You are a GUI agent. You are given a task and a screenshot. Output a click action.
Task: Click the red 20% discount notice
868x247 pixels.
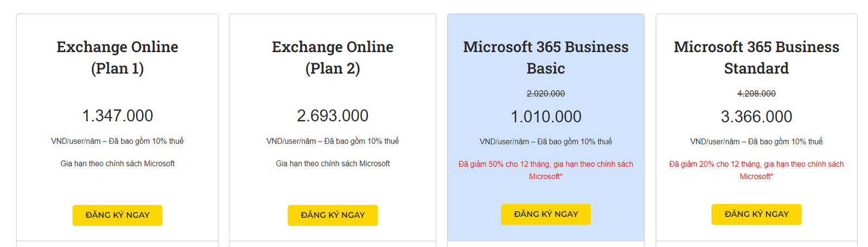[x=756, y=170]
